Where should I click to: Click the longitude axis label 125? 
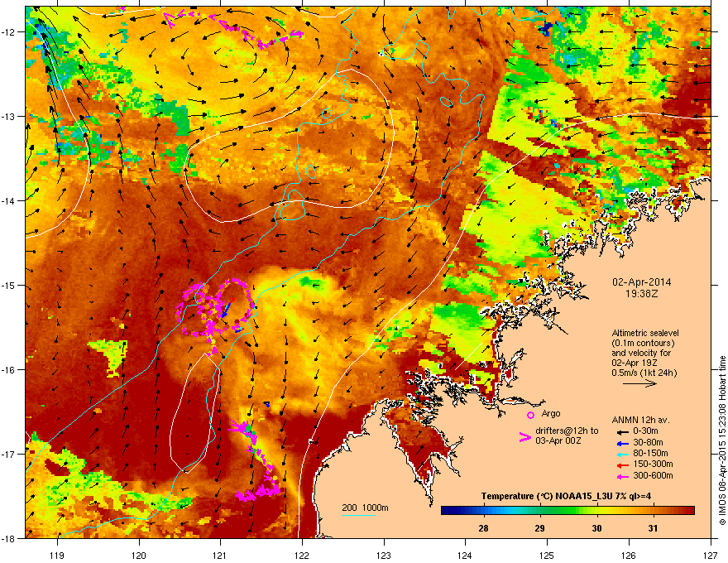point(547,555)
